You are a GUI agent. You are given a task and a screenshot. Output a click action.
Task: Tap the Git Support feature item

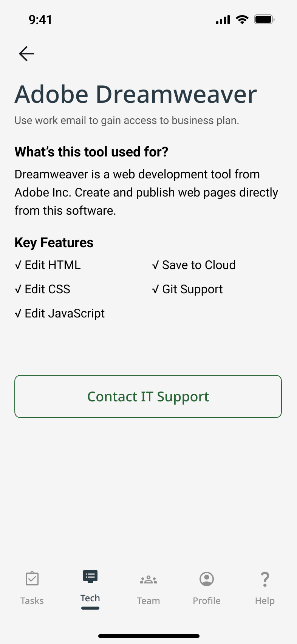[x=187, y=289]
